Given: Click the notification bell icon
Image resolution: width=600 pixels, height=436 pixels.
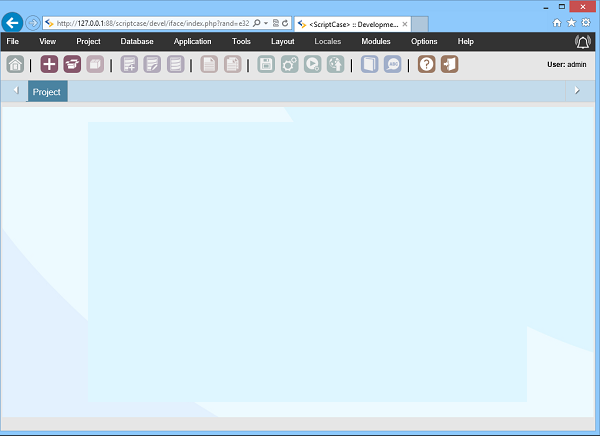Looking at the screenshot, I should point(583,41).
